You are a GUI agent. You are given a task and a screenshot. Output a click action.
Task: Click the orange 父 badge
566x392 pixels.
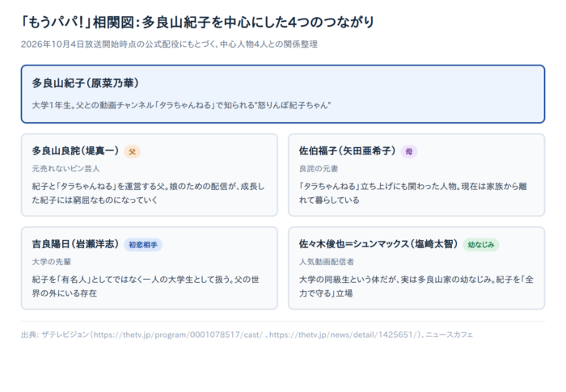pos(132,151)
